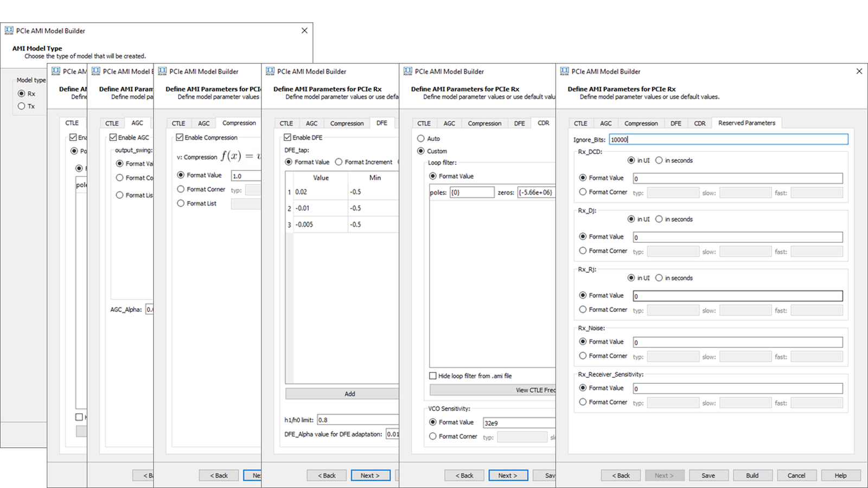The image size is (868, 488).
Task: Choose Format Increment for DFE_tap
Action: 339,162
